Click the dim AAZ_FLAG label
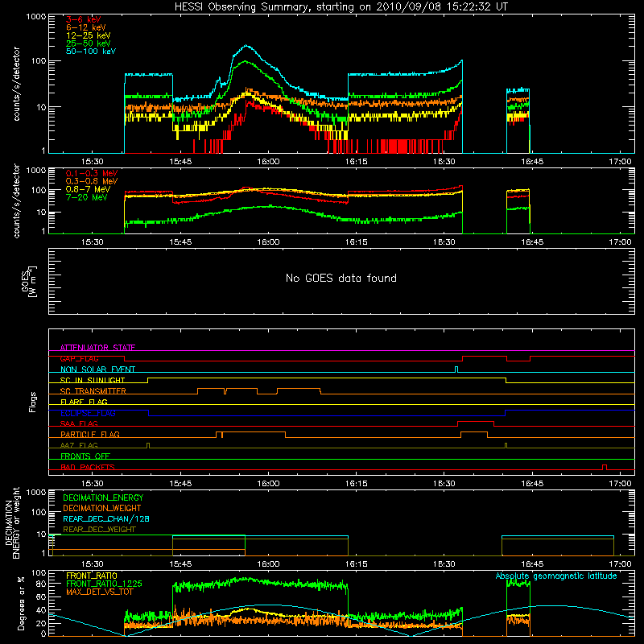 click(79, 445)
